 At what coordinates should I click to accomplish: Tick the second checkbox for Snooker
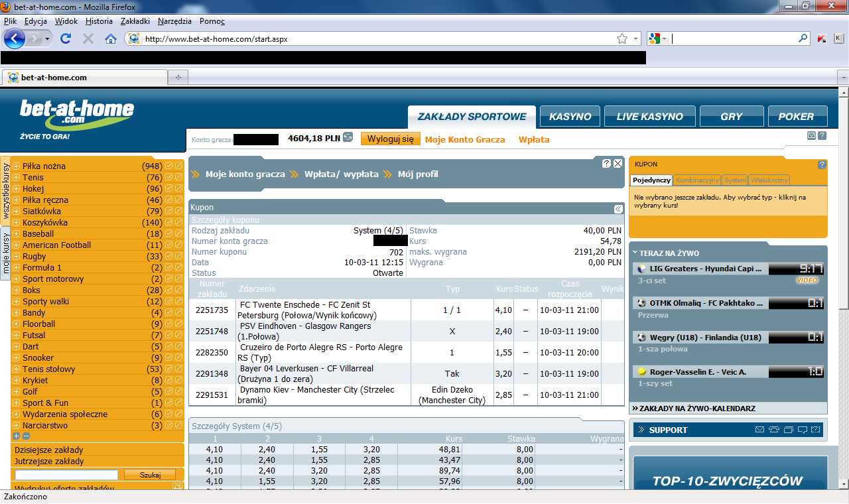(178, 357)
